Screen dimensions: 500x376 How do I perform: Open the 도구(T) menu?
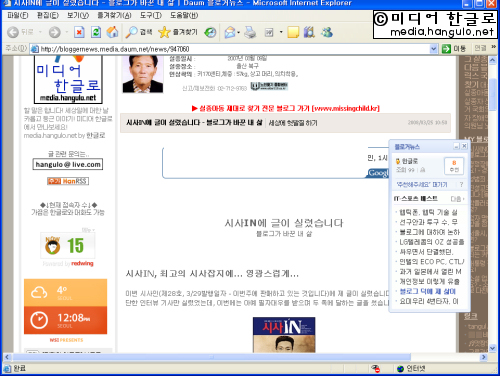[x=151, y=15]
